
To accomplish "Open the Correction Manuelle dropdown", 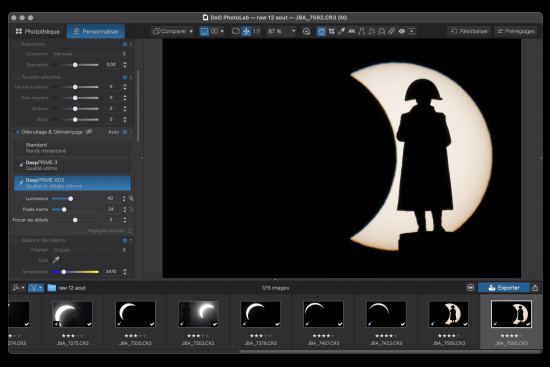I will coord(90,54).
